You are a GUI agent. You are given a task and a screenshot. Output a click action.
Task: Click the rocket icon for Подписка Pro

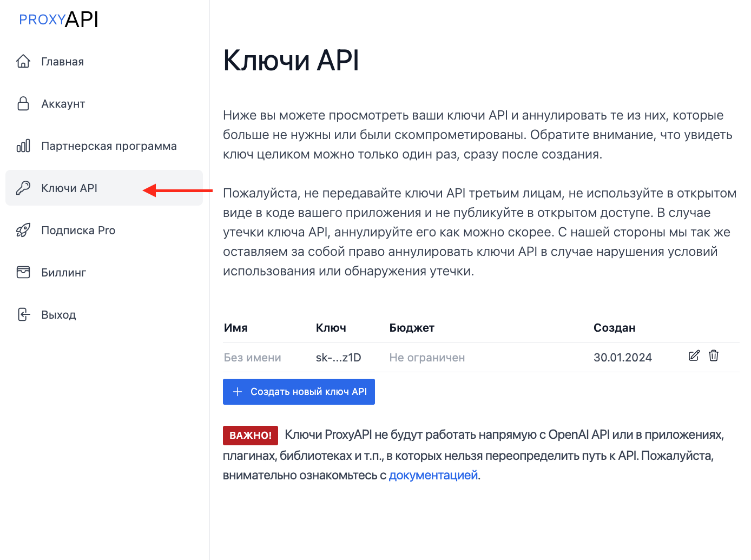coord(23,230)
